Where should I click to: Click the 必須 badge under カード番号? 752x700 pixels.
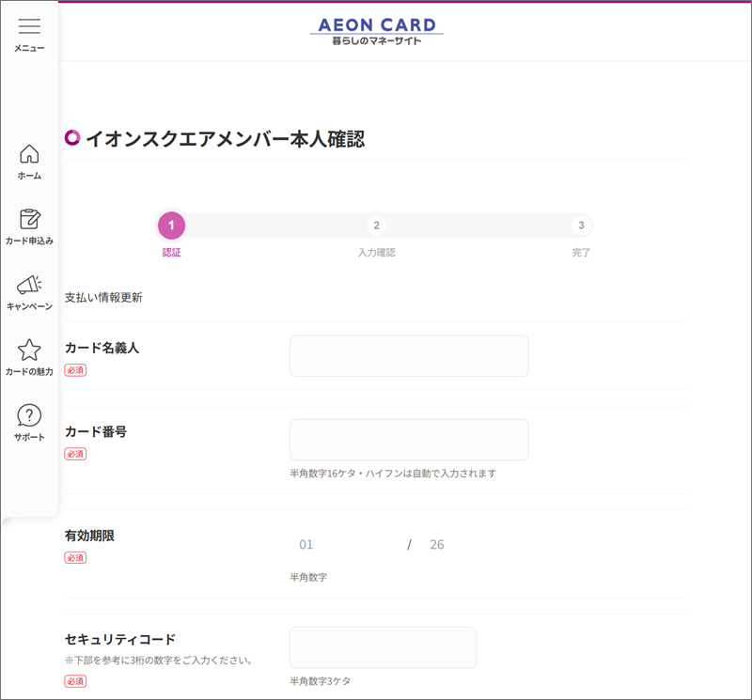(x=75, y=454)
